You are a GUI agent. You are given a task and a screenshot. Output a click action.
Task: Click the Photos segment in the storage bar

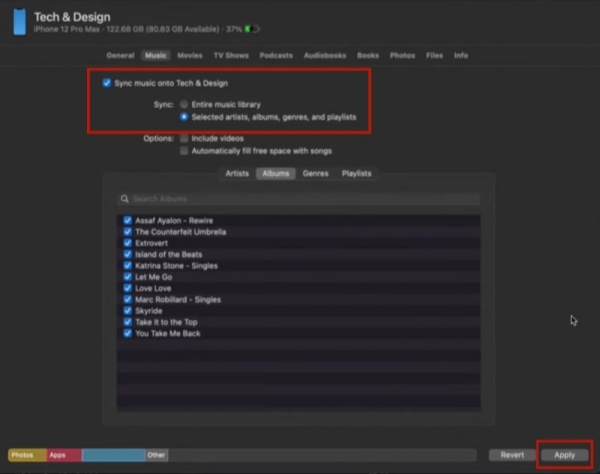pyautogui.click(x=27, y=455)
